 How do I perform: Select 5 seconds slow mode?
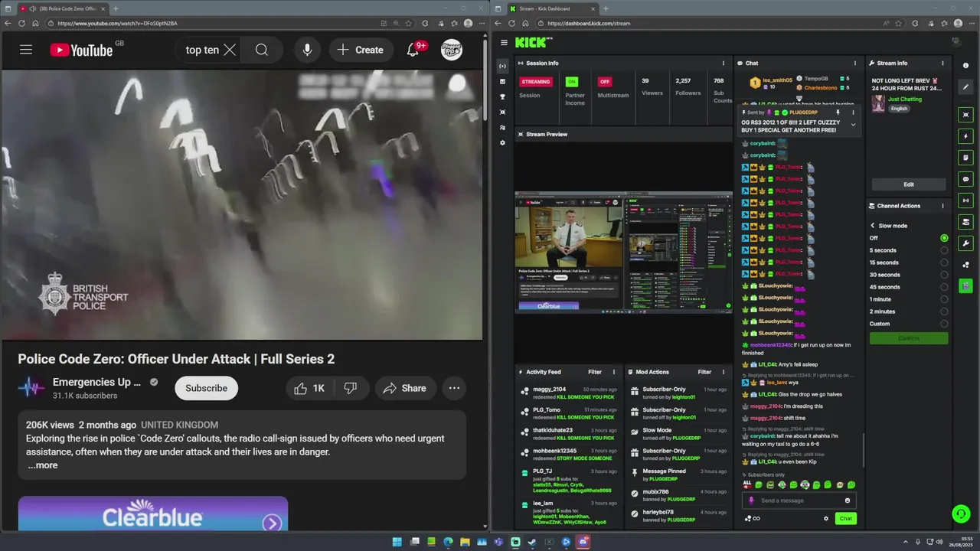pyautogui.click(x=944, y=250)
